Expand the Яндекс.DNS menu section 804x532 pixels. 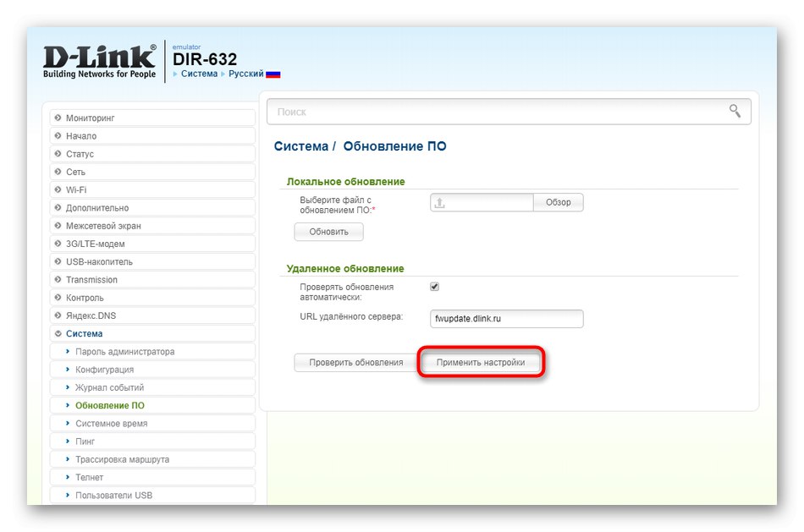(153, 315)
